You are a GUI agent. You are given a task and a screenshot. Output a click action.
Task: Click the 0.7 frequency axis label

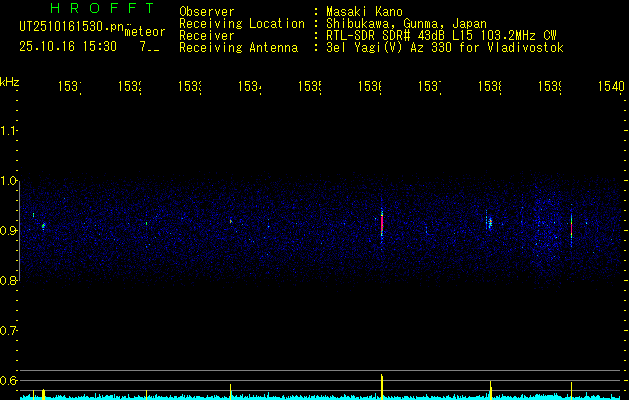click(x=9, y=331)
